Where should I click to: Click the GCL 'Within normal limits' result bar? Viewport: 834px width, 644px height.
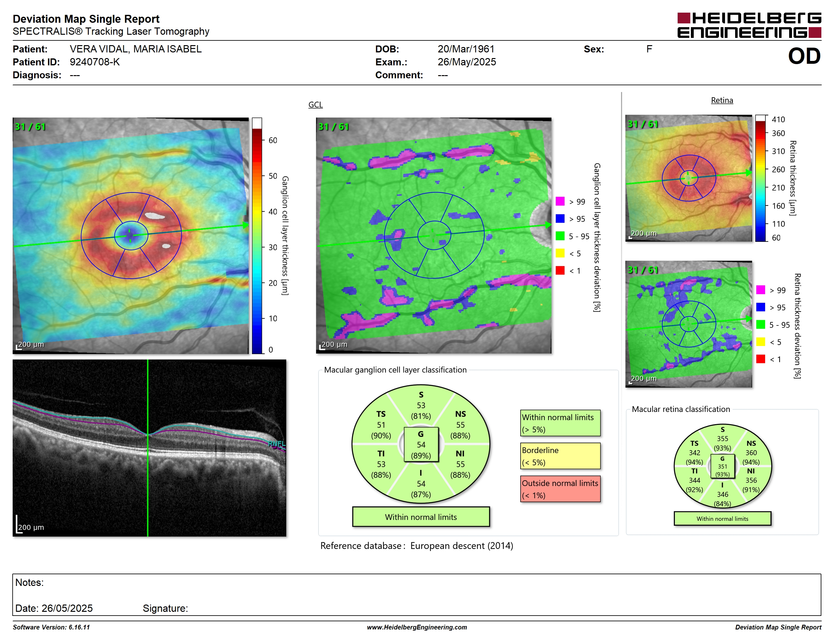[421, 517]
